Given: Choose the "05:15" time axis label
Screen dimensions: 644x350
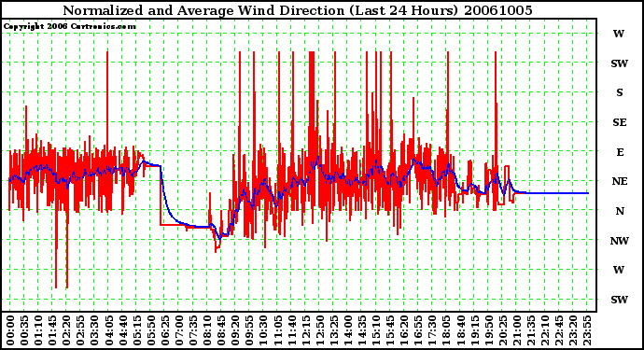Looking at the screenshot, I should pyautogui.click(x=137, y=330).
